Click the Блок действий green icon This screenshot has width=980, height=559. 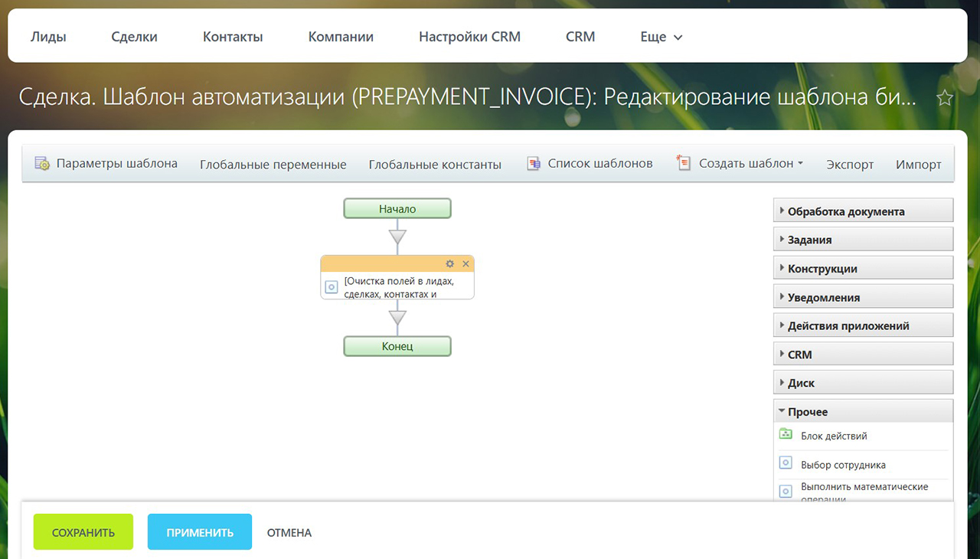pos(786,435)
